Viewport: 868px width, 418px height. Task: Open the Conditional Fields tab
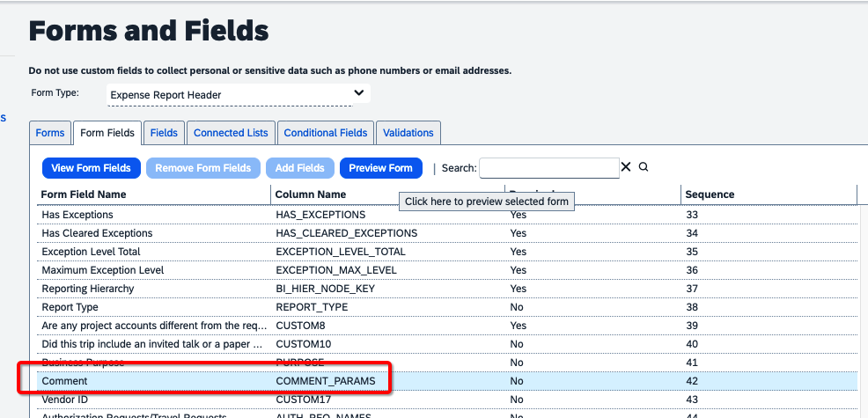(x=326, y=133)
